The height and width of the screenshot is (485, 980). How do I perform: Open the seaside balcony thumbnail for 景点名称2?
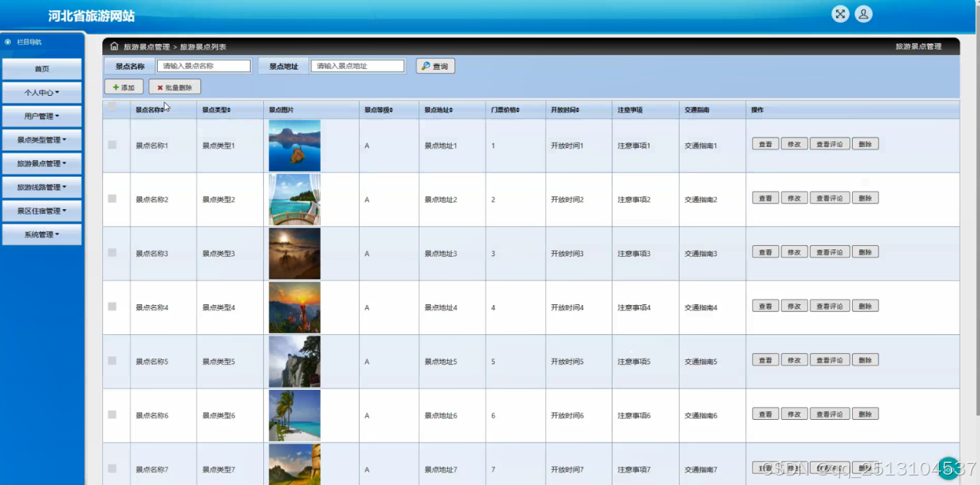[x=295, y=199]
